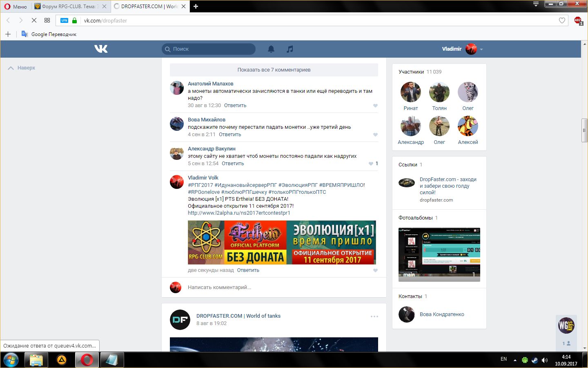
Task: Open the Фотоальбомы section header
Action: [418, 218]
